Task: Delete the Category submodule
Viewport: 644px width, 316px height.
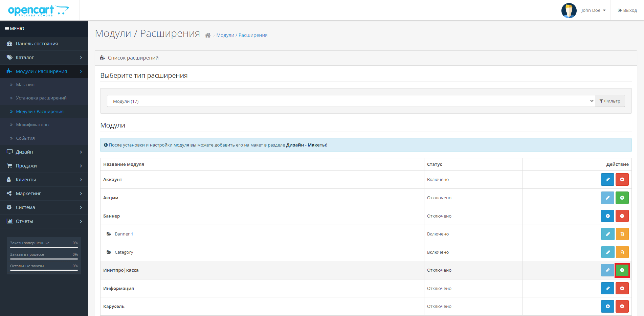Action: tap(622, 252)
